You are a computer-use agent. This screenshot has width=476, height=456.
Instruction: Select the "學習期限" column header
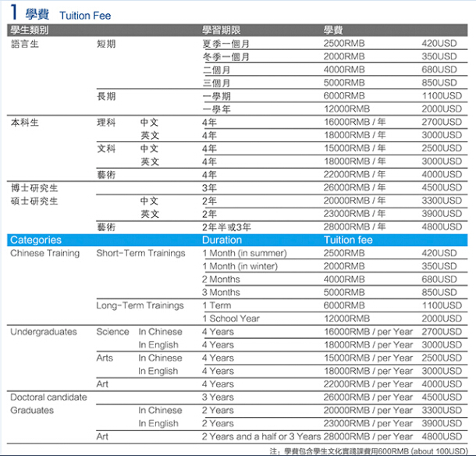point(222,30)
